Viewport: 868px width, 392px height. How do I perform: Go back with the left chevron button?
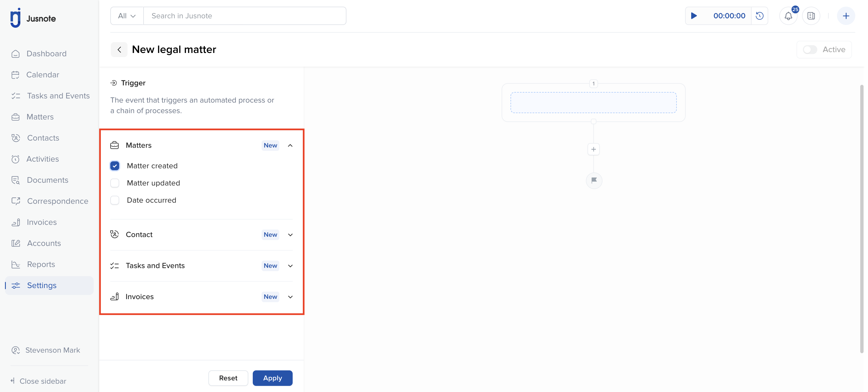[119, 50]
